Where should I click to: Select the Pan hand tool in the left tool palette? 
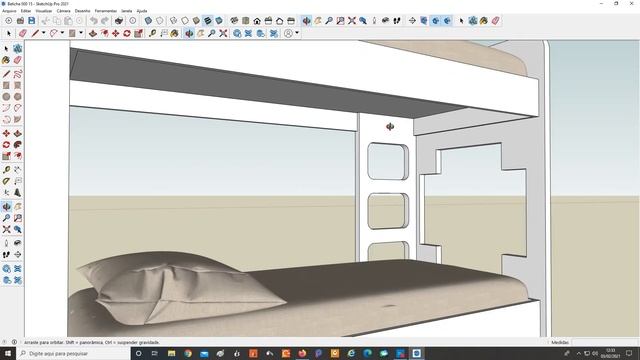click(x=18, y=207)
